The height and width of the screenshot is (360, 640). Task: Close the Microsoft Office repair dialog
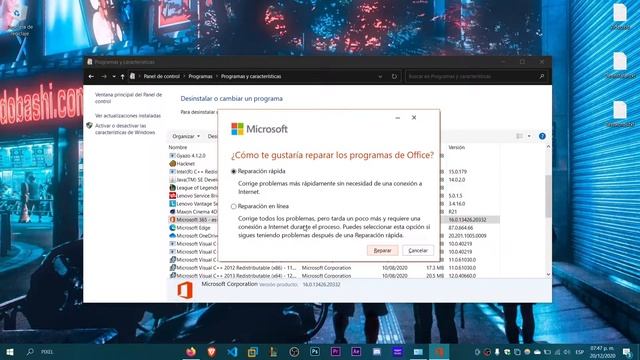coord(414,118)
